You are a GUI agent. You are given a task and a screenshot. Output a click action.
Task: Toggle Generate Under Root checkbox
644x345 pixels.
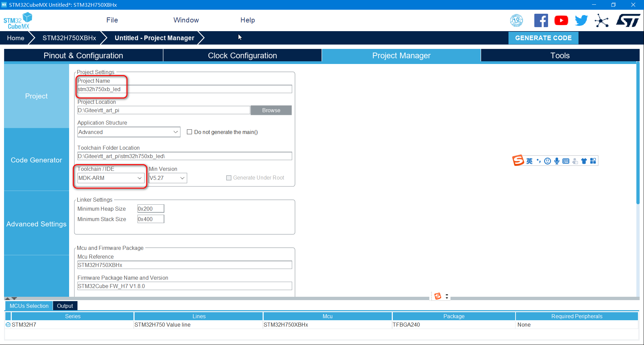pos(229,178)
